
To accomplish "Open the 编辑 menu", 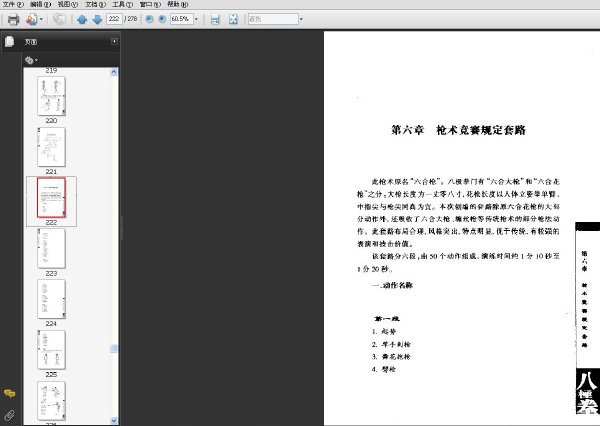I will tap(40, 4).
